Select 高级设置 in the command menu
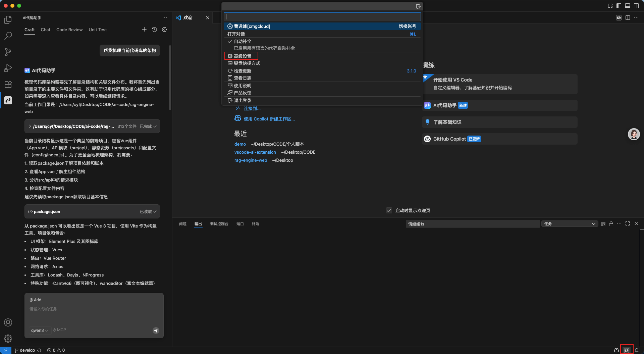 322,56
